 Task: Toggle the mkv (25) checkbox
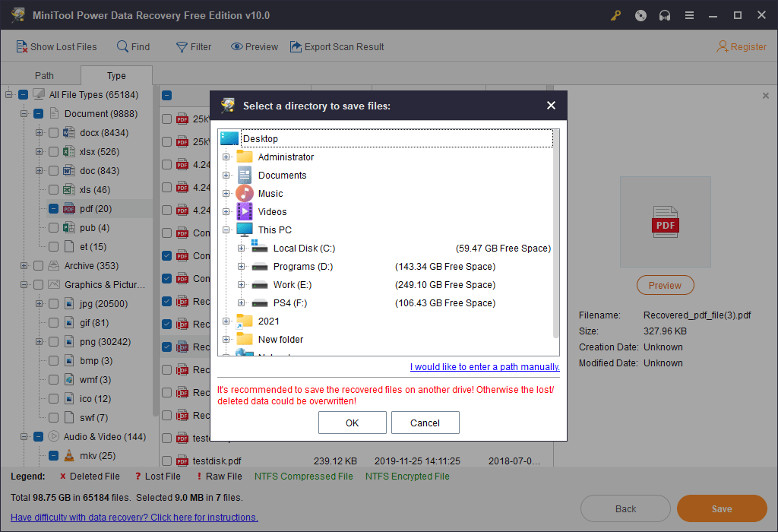point(54,455)
